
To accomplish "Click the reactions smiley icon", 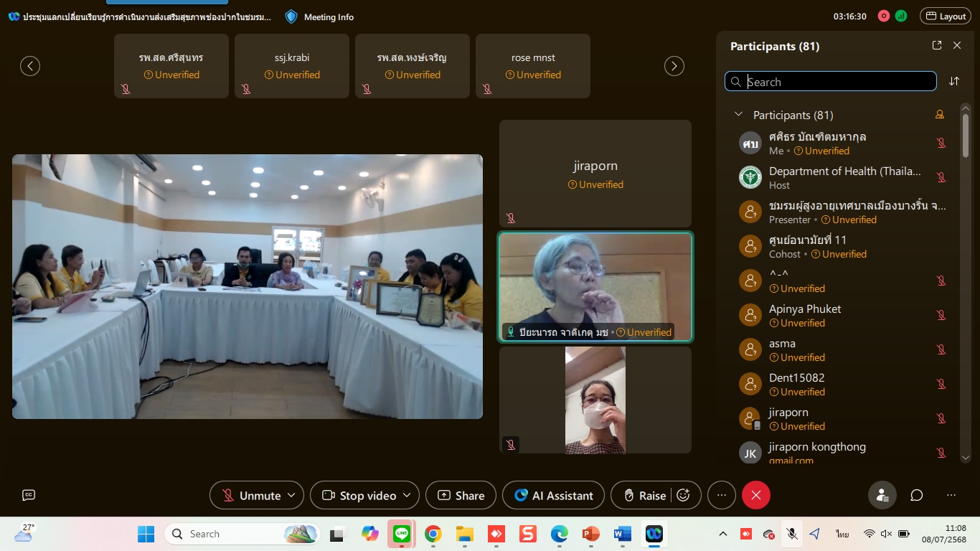I will [x=684, y=495].
